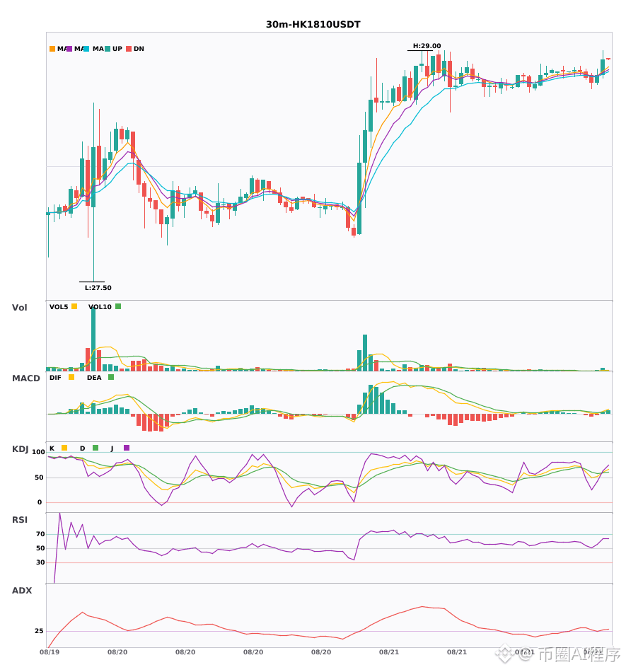Click the H:29.00 high price label
The height and width of the screenshot is (672, 626).
tap(427, 46)
